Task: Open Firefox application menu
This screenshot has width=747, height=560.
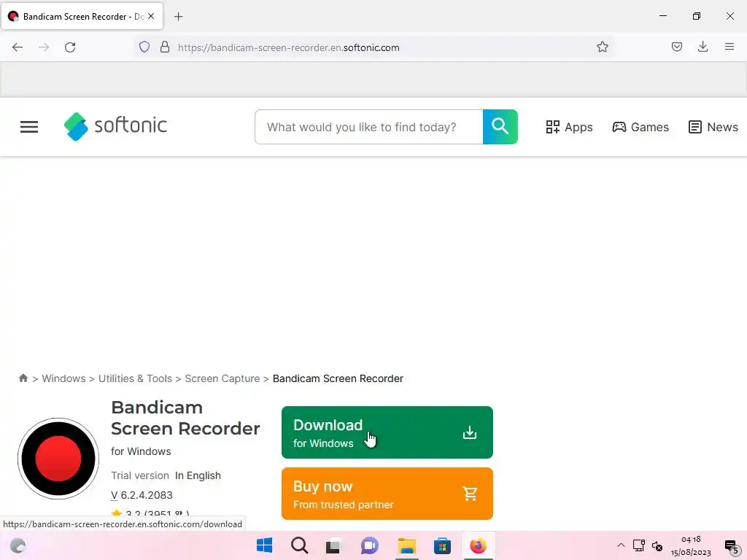Action: point(729,47)
